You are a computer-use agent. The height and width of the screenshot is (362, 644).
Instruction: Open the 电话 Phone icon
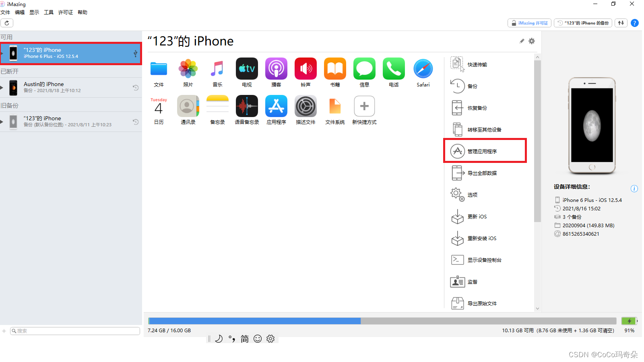pyautogui.click(x=394, y=69)
